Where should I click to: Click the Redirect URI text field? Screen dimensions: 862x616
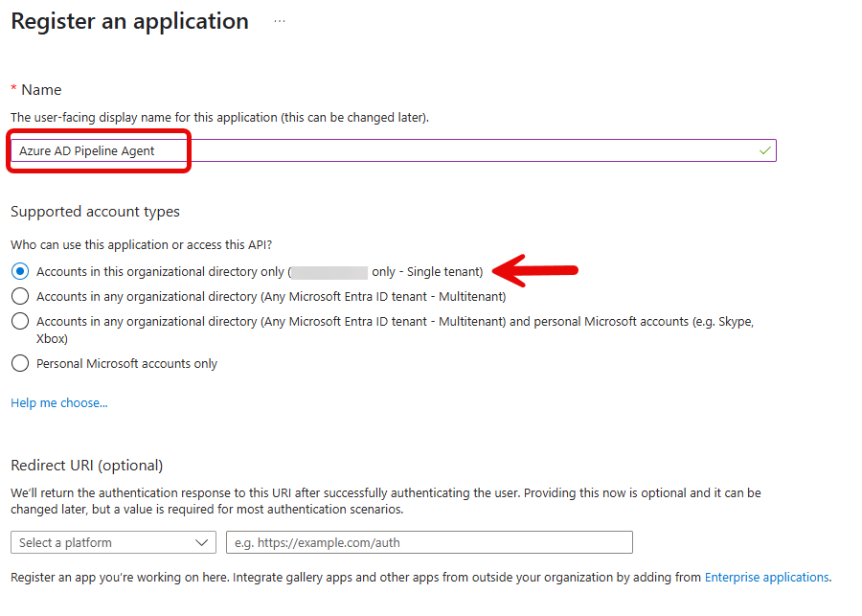[429, 543]
